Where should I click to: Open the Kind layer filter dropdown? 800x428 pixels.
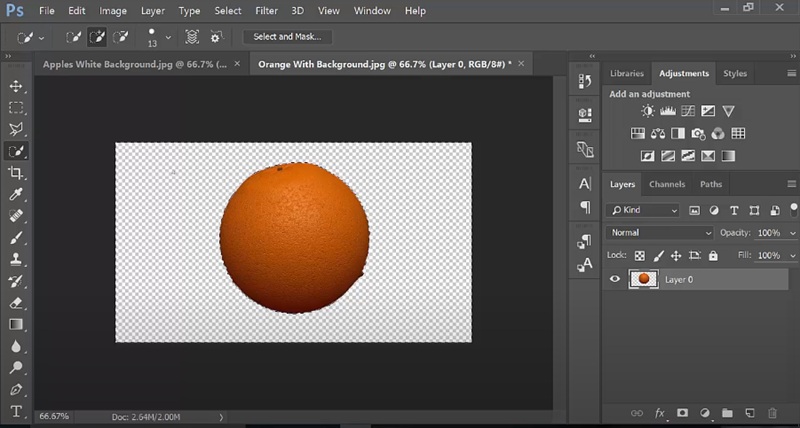643,210
